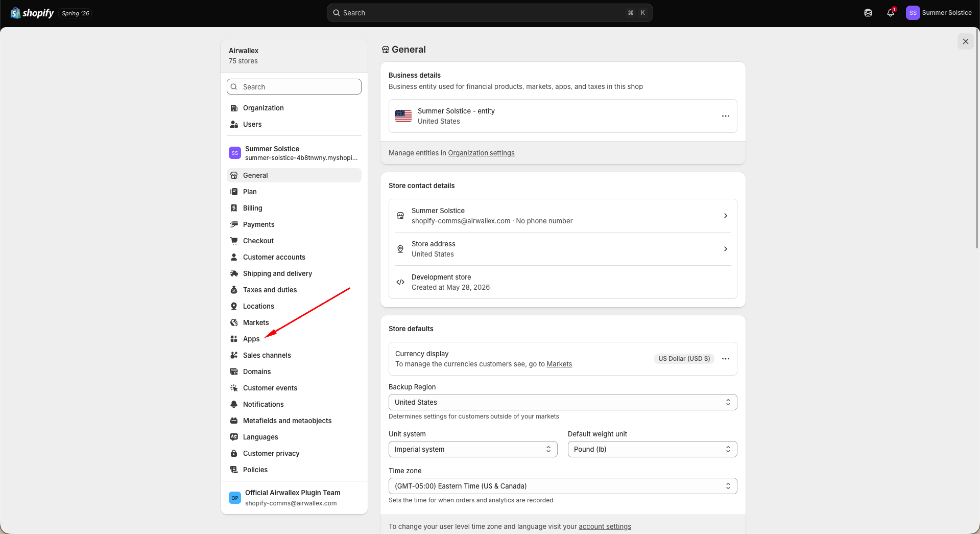Image resolution: width=980 pixels, height=534 pixels.
Task: Click the Notifications bell icon in sidebar
Action: pos(234,404)
